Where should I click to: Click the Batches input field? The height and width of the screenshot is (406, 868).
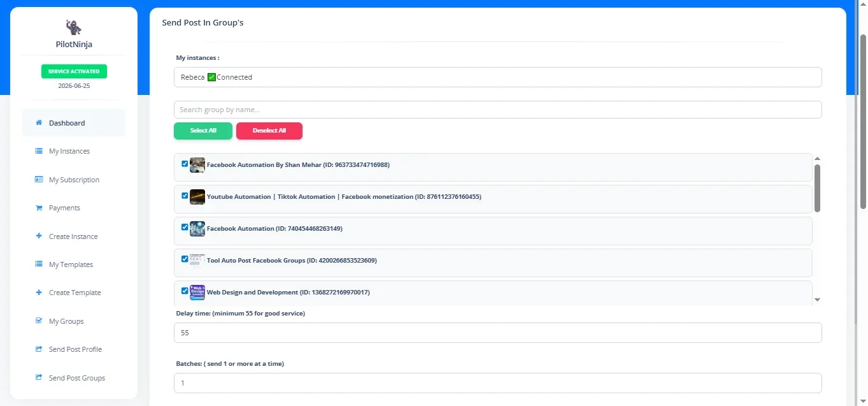497,383
